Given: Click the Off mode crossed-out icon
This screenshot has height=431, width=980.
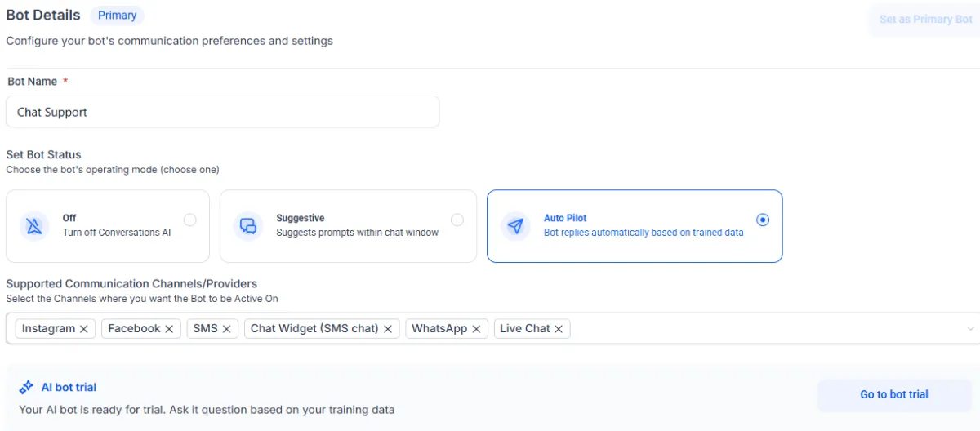Looking at the screenshot, I should 34,226.
